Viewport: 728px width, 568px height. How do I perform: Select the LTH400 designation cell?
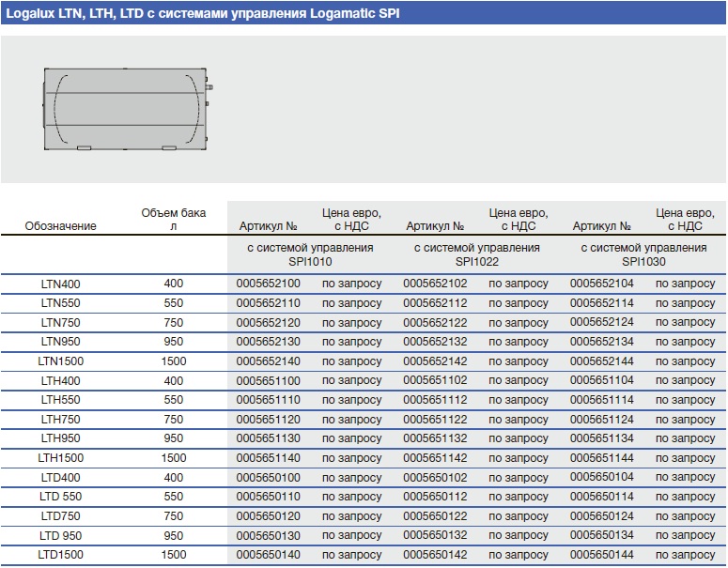(x=60, y=380)
